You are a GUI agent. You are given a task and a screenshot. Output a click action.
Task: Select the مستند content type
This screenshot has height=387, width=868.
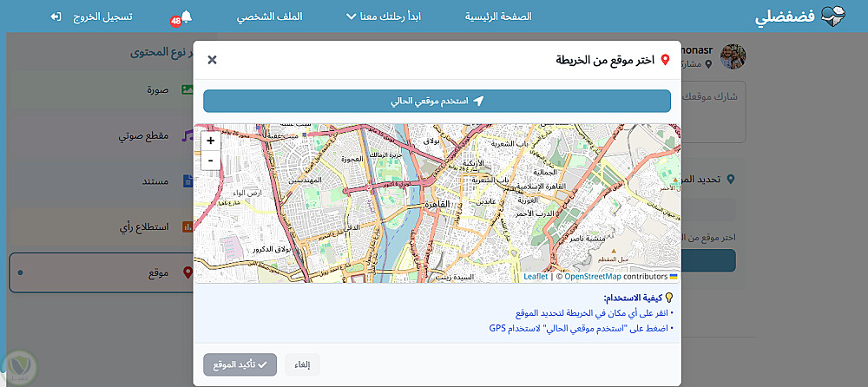point(102,181)
